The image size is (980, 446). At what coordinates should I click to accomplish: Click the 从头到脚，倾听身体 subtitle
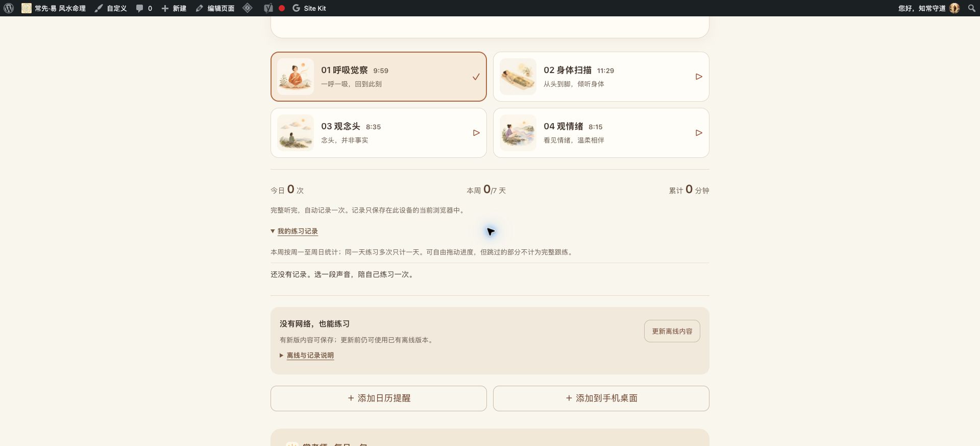point(574,84)
